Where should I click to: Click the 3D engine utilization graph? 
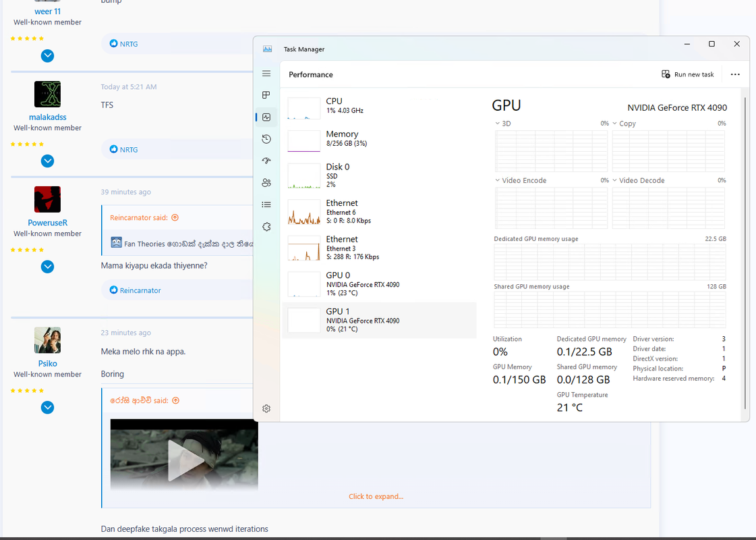click(551, 151)
